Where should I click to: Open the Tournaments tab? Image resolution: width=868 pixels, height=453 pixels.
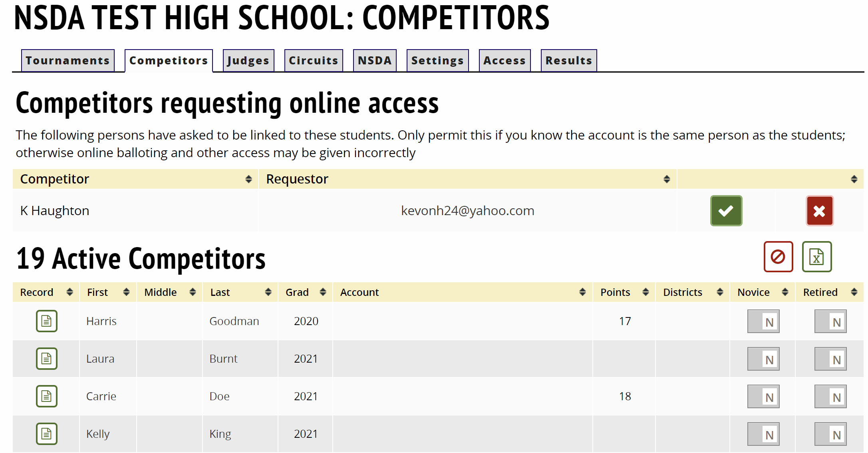coord(68,61)
